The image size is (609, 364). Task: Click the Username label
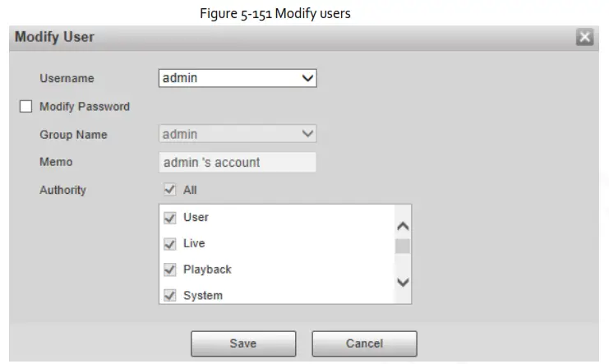(x=67, y=79)
